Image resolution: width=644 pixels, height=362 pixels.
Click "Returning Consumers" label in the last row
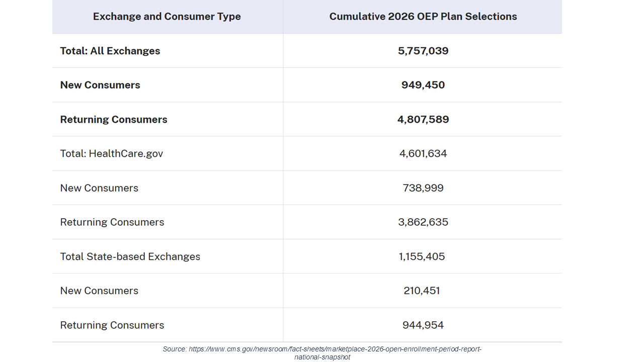pyautogui.click(x=112, y=325)
